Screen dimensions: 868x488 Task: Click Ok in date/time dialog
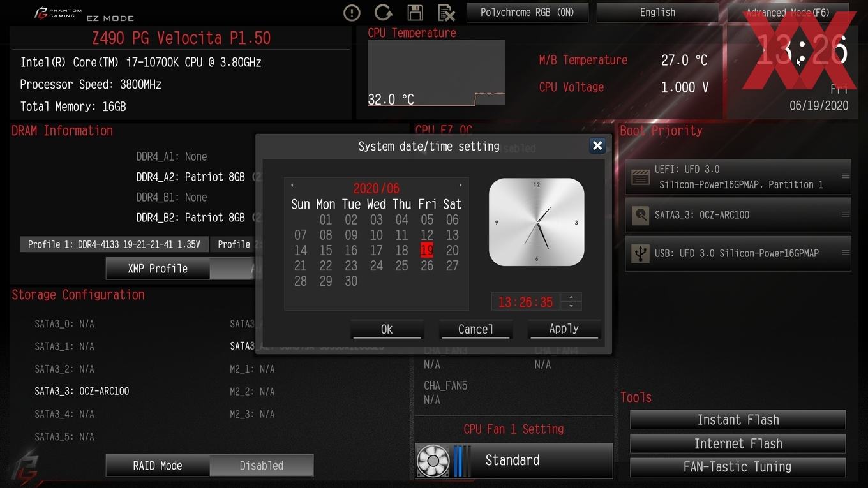tap(387, 329)
